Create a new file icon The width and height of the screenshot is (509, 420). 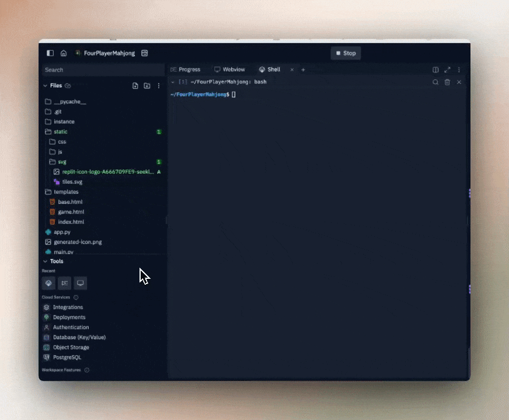click(x=135, y=86)
